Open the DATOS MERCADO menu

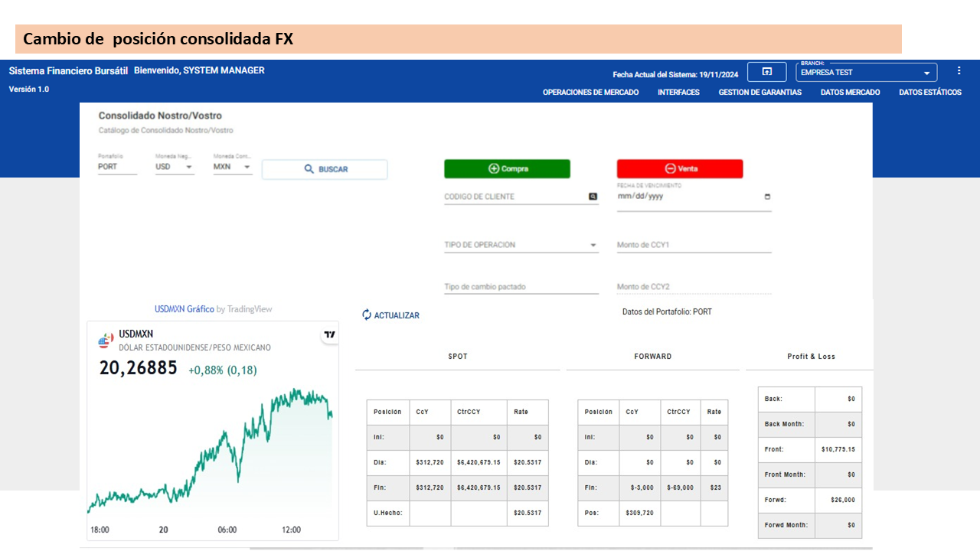point(850,92)
